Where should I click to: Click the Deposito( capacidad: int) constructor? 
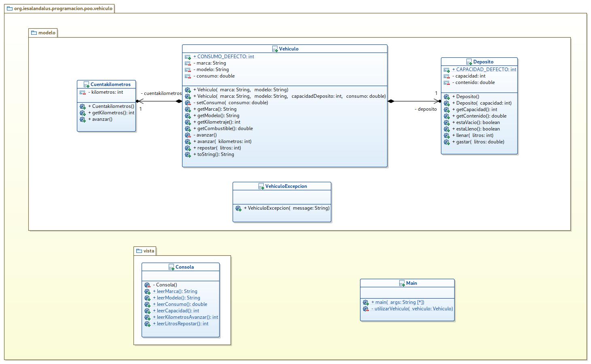click(482, 103)
